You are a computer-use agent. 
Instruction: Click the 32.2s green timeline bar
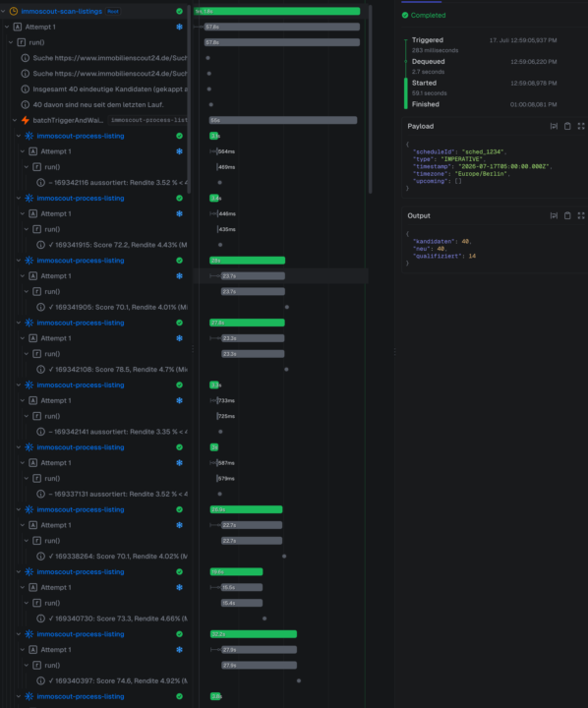click(x=254, y=634)
